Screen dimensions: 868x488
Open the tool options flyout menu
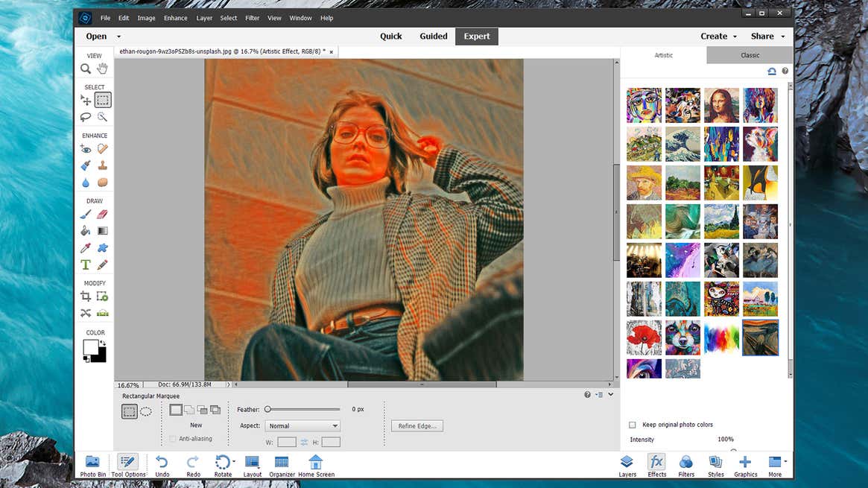click(x=599, y=394)
